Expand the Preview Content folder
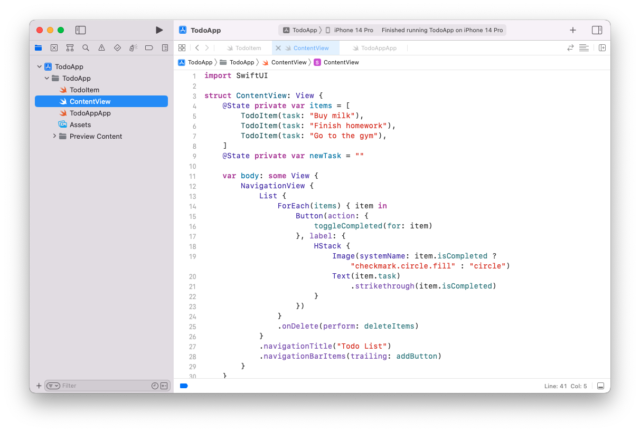Image resolution: width=640 pixels, height=432 pixels. click(54, 136)
